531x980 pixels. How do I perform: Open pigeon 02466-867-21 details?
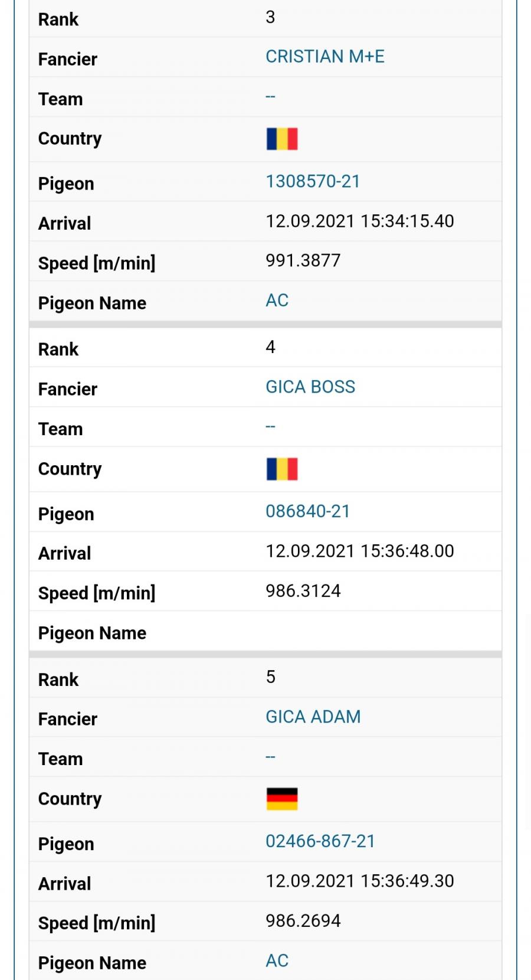point(320,841)
